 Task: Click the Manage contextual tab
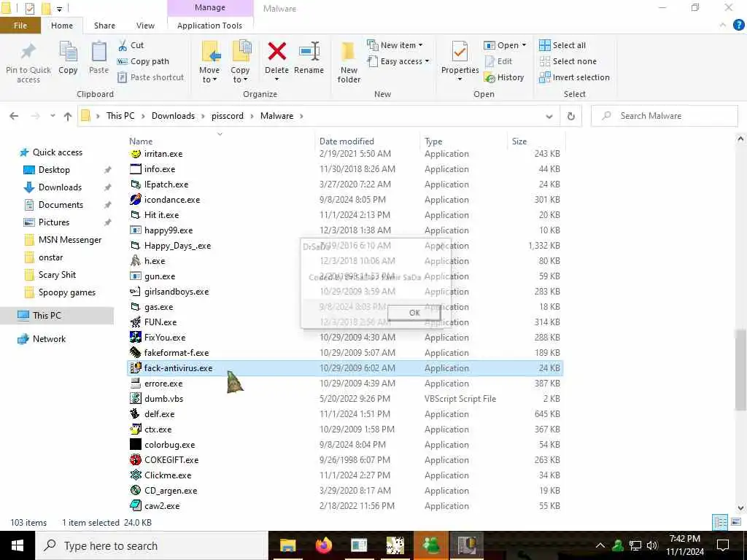pyautogui.click(x=210, y=7)
